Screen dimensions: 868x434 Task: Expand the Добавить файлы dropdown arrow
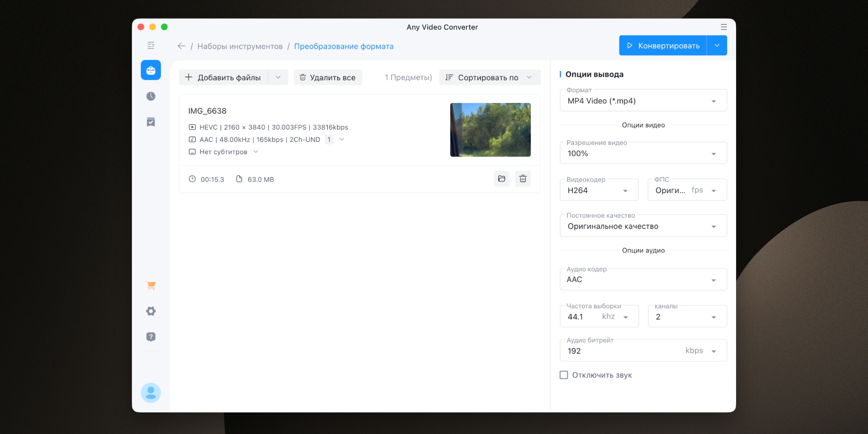point(278,77)
